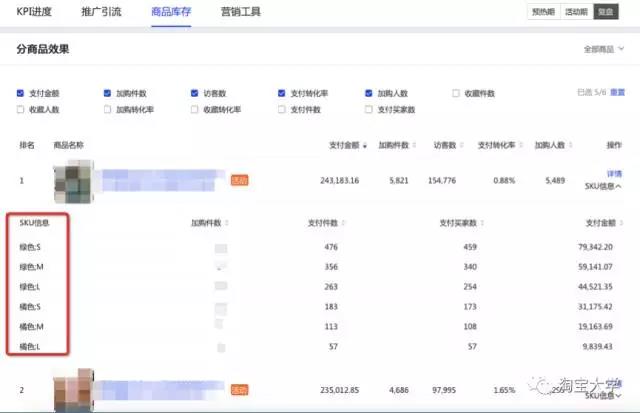Switch to the KPI进度 tab
This screenshot has width=640, height=413.
tap(36, 11)
